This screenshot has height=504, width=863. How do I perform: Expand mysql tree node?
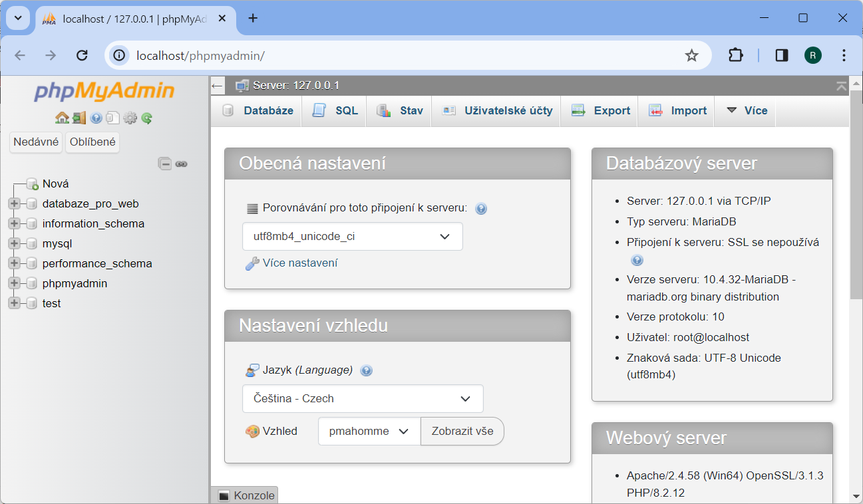click(x=14, y=243)
